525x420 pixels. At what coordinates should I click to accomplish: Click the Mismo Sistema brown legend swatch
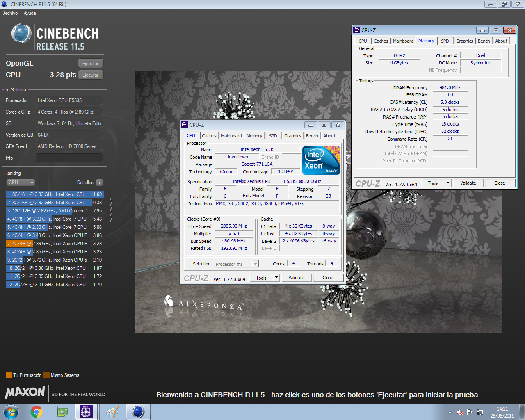tap(46, 375)
